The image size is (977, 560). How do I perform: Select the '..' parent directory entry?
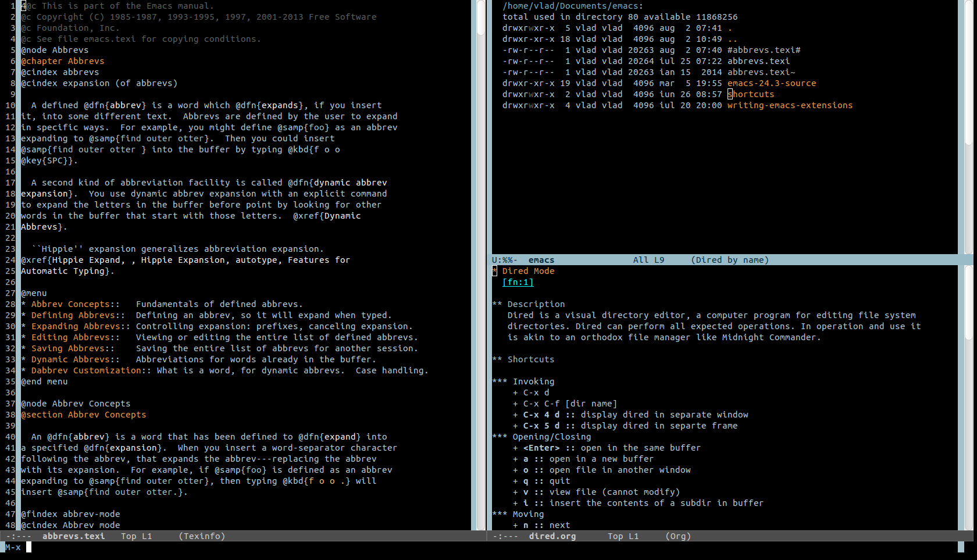coord(732,39)
